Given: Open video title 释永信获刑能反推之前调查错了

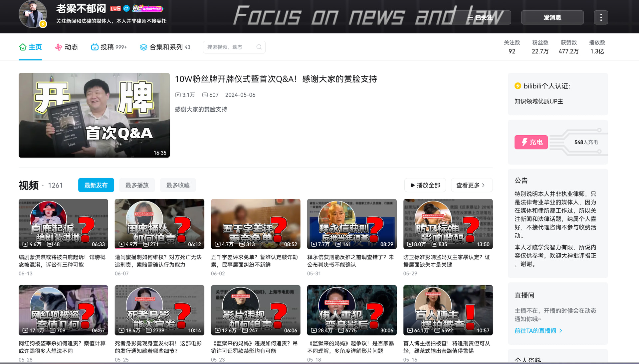Looking at the screenshot, I should [351, 261].
